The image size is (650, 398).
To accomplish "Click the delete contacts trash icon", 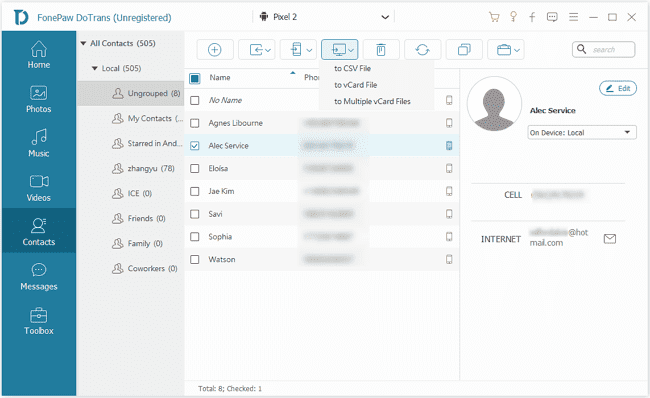I will click(381, 50).
